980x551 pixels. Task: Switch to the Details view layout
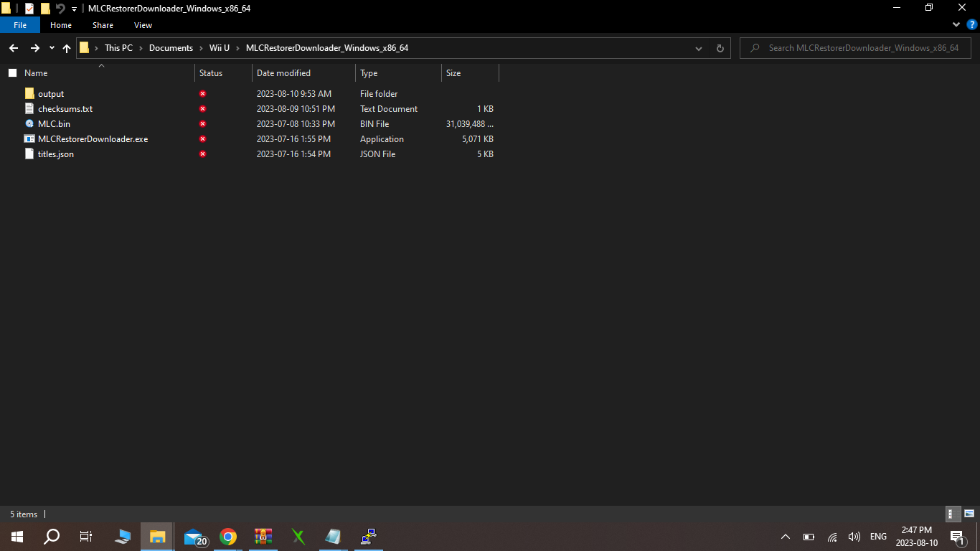click(x=953, y=514)
